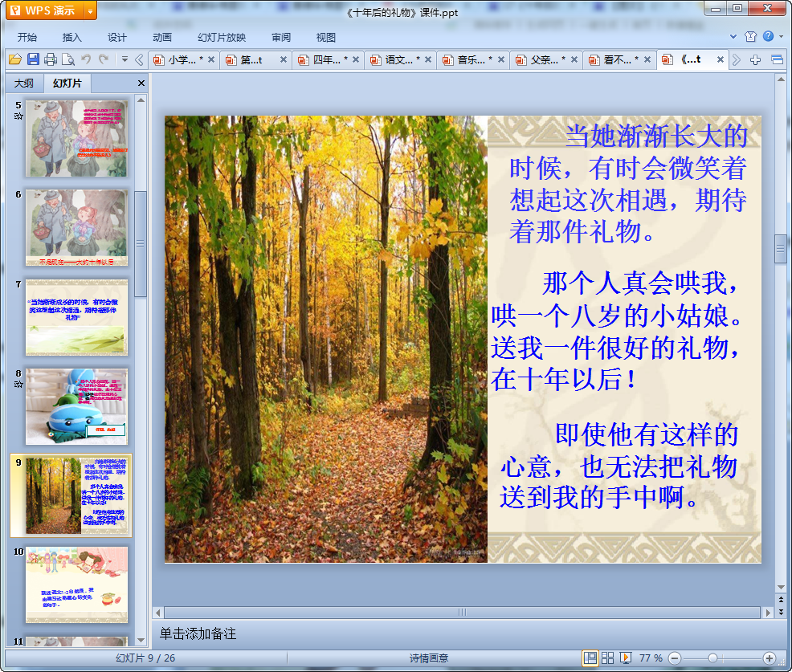Open the WPS help question mark icon
The height and width of the screenshot is (672, 792).
[769, 37]
